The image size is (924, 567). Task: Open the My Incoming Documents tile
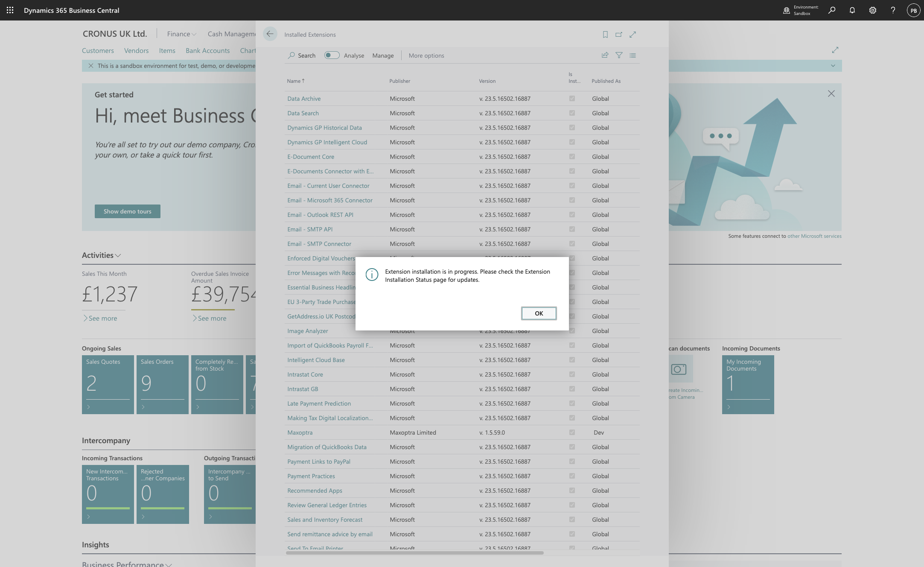748,385
